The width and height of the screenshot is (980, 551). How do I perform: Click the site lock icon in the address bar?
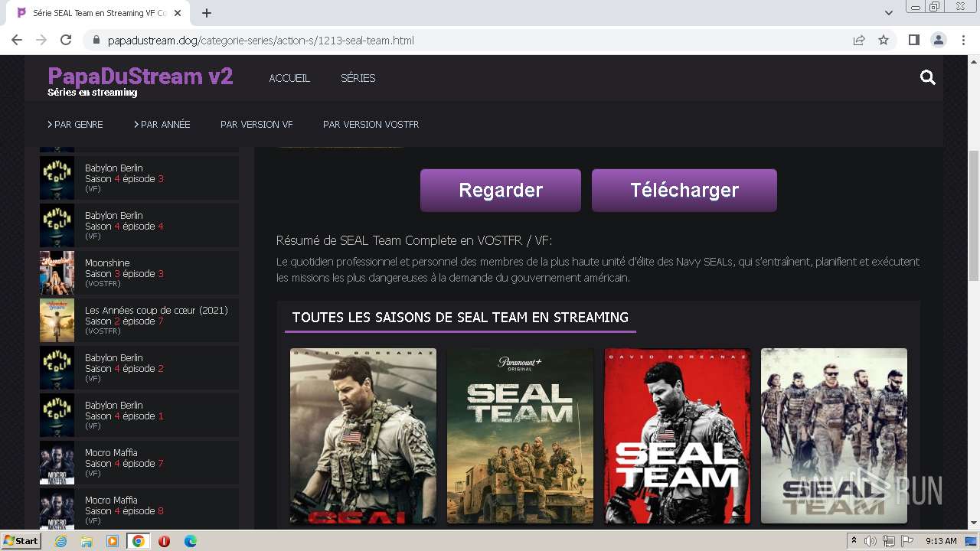tap(96, 40)
